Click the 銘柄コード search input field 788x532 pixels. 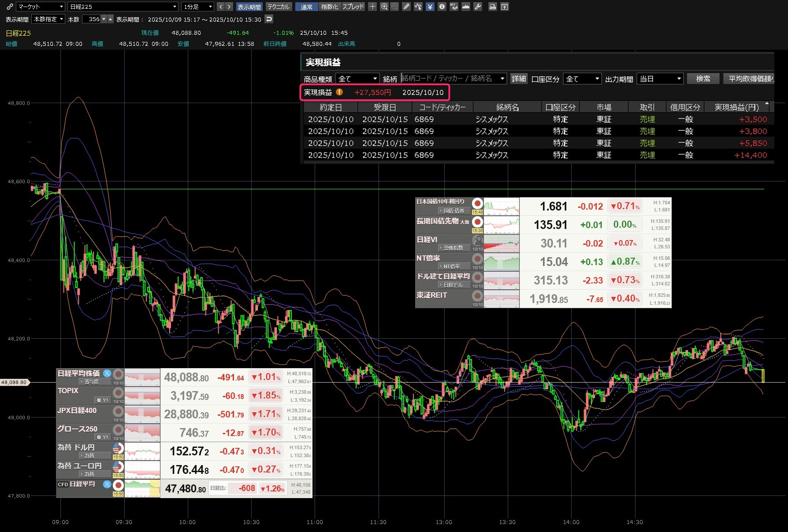(x=450, y=78)
